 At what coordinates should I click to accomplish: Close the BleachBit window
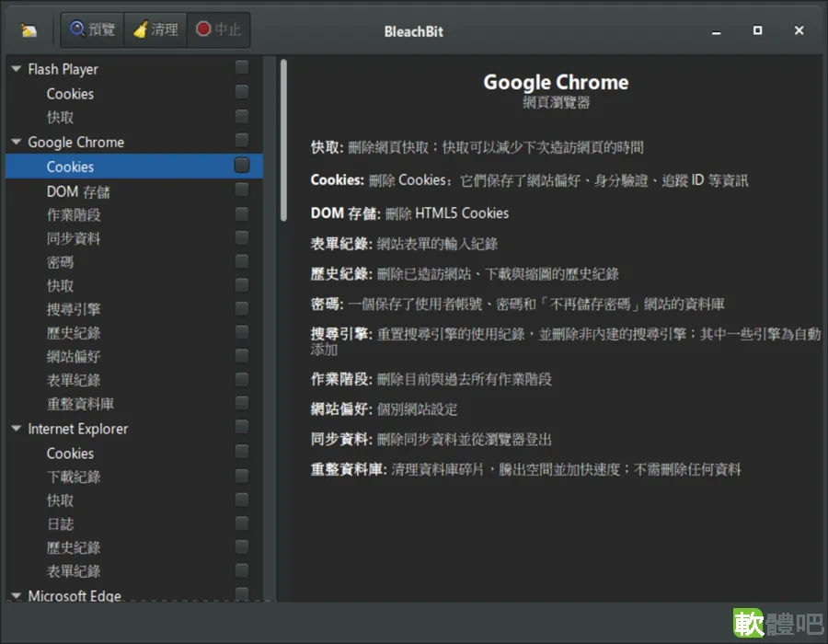(799, 30)
